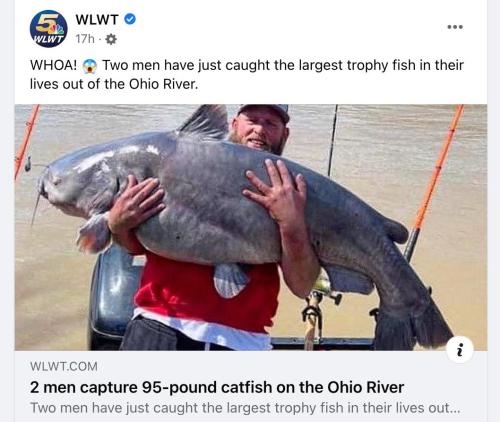Open the article preview description text
500x422 pixels.
245,408
